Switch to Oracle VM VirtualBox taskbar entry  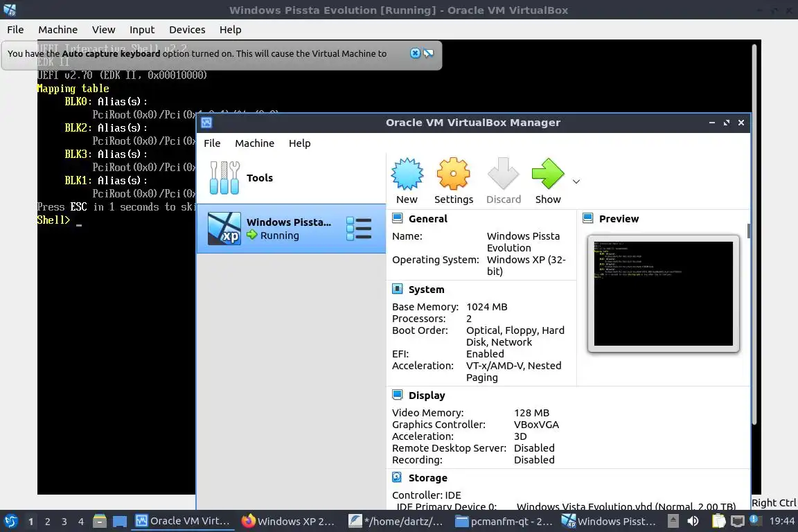pos(182,522)
